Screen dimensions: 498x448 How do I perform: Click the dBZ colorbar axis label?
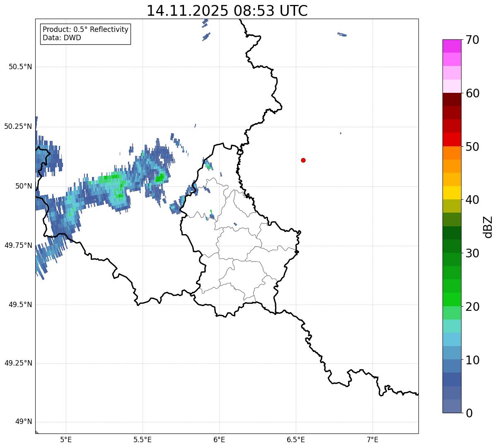pyautogui.click(x=488, y=227)
